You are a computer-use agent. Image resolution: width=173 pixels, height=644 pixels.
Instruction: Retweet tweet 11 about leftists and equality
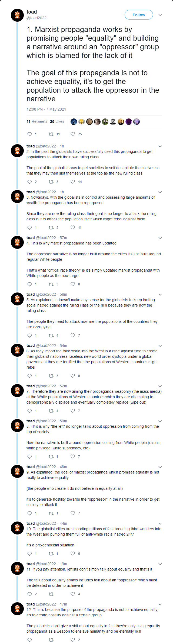tap(51, 594)
